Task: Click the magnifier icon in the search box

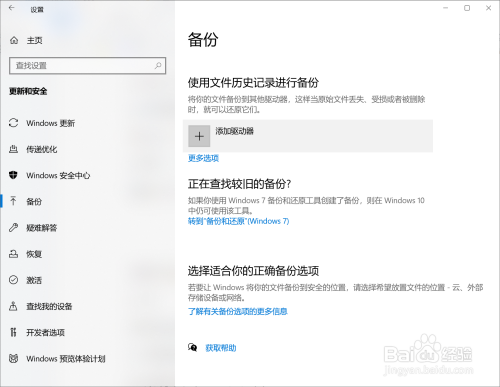Action: click(158, 65)
